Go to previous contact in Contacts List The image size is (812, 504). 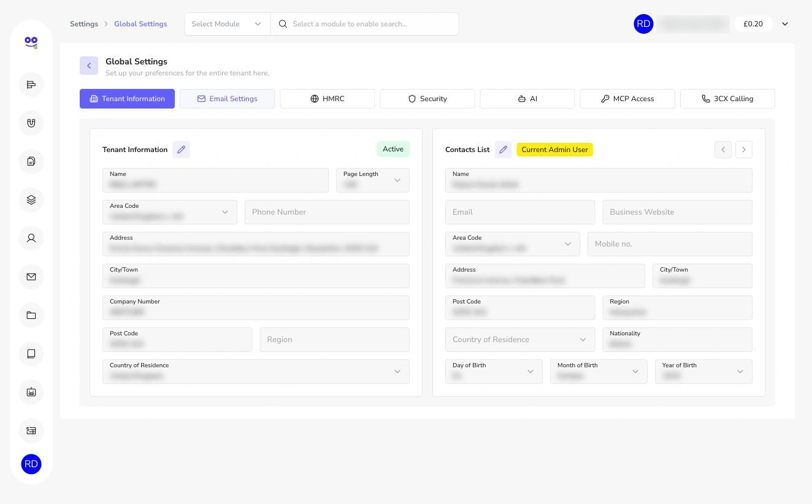[723, 150]
